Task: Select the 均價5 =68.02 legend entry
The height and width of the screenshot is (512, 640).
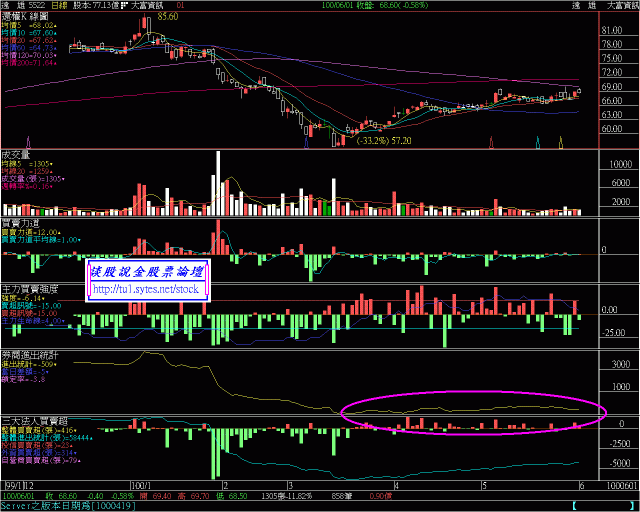Action: tap(29, 25)
